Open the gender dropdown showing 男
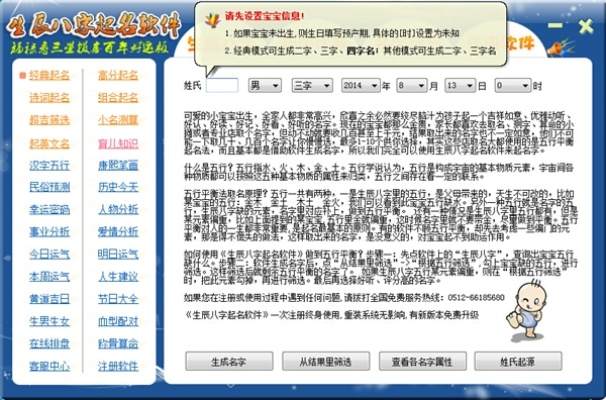Screen dimensions: 606x400 [x=265, y=85]
